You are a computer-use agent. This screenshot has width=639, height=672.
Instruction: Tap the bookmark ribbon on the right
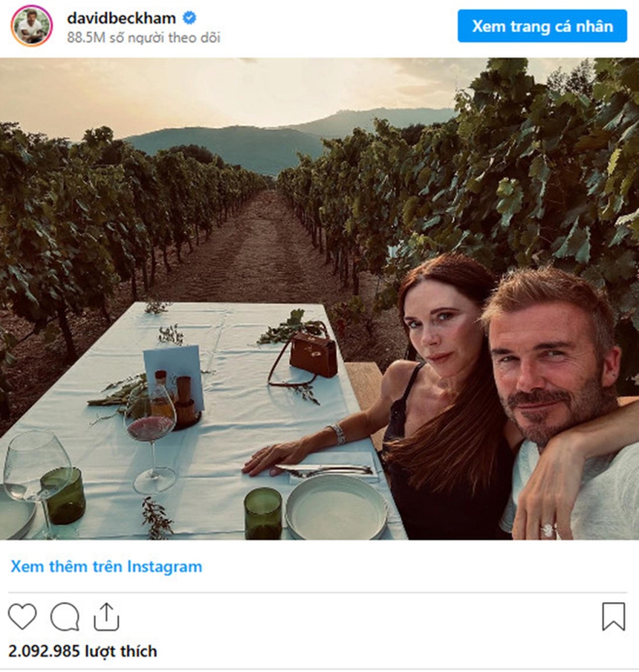point(614,616)
